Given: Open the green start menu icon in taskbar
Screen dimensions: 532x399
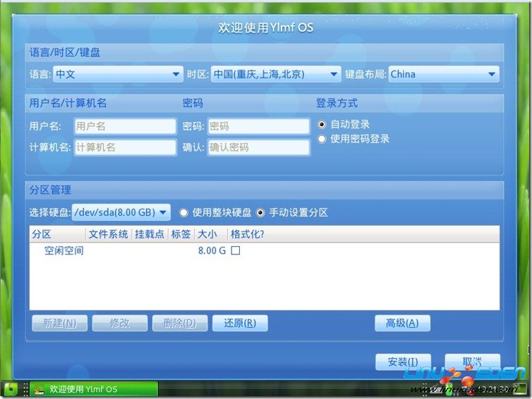Looking at the screenshot, I should click(9, 389).
